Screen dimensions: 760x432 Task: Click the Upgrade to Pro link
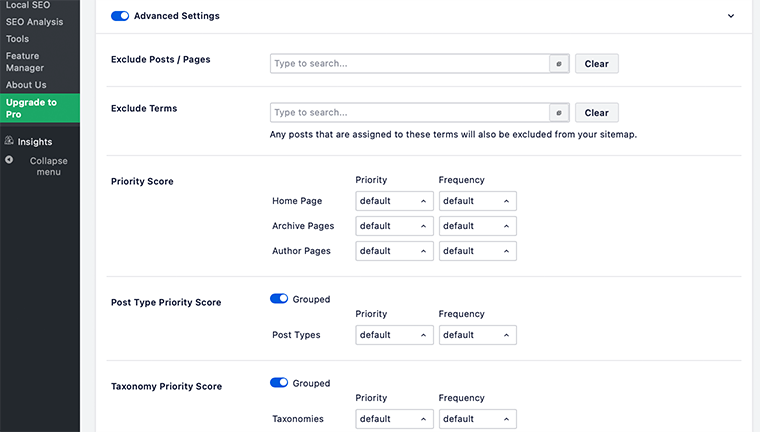click(x=32, y=108)
